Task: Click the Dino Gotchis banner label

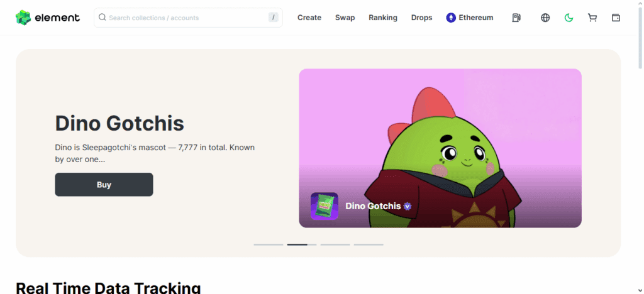Action: [373, 206]
